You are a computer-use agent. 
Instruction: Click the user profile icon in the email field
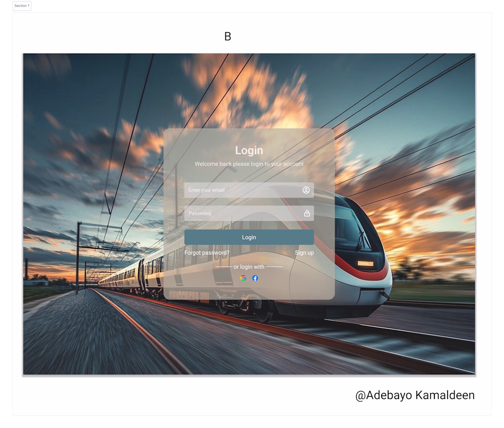coord(306,190)
